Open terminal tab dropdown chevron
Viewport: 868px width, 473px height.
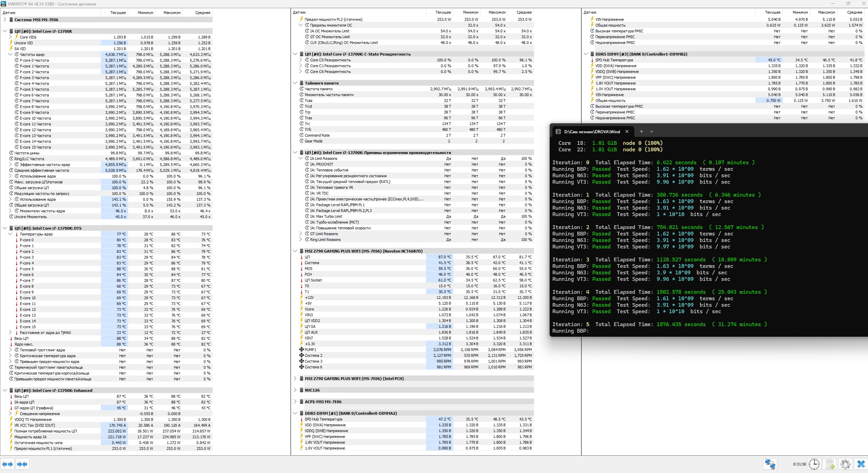(652, 132)
